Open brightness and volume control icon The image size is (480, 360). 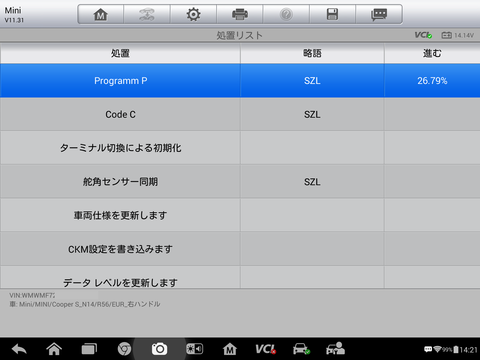click(x=195, y=349)
